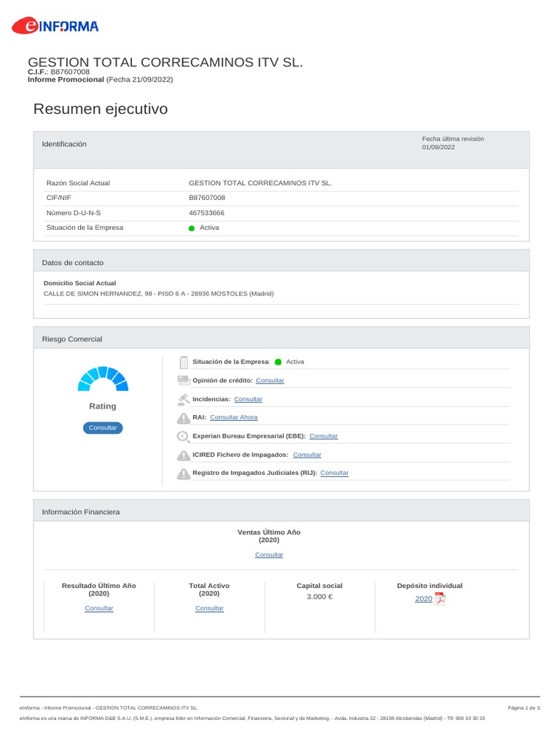Click the blue rating gauge graphic

pyautogui.click(x=103, y=377)
